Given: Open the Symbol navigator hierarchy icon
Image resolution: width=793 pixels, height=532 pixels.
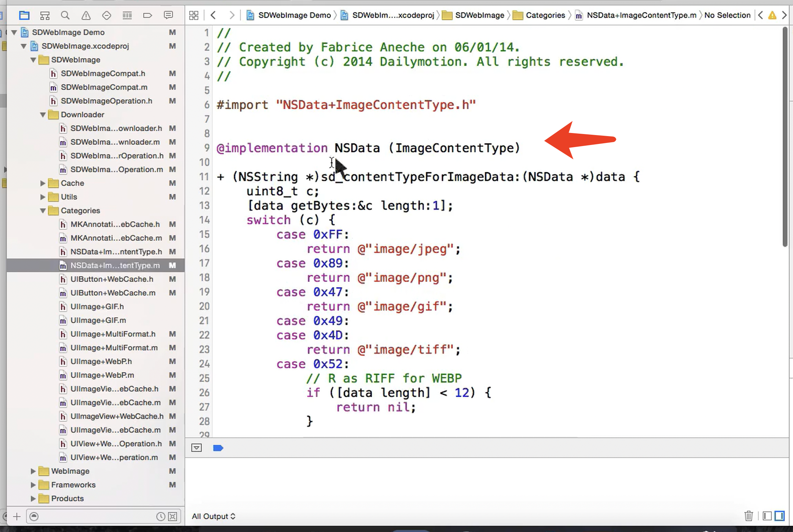Looking at the screenshot, I should pyautogui.click(x=45, y=15).
